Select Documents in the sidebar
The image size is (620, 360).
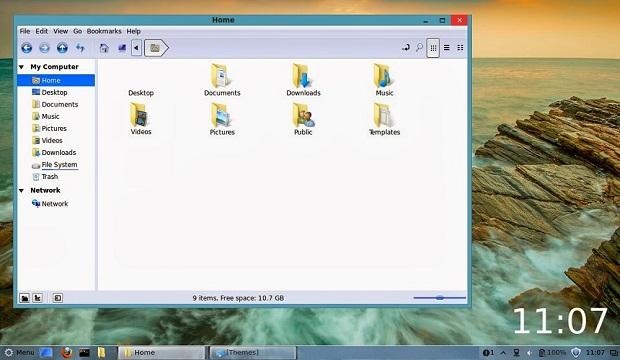click(56, 104)
